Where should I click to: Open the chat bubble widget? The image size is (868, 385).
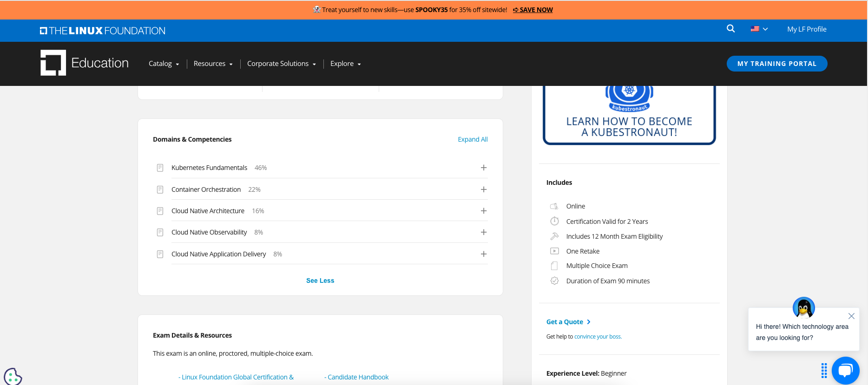click(846, 371)
